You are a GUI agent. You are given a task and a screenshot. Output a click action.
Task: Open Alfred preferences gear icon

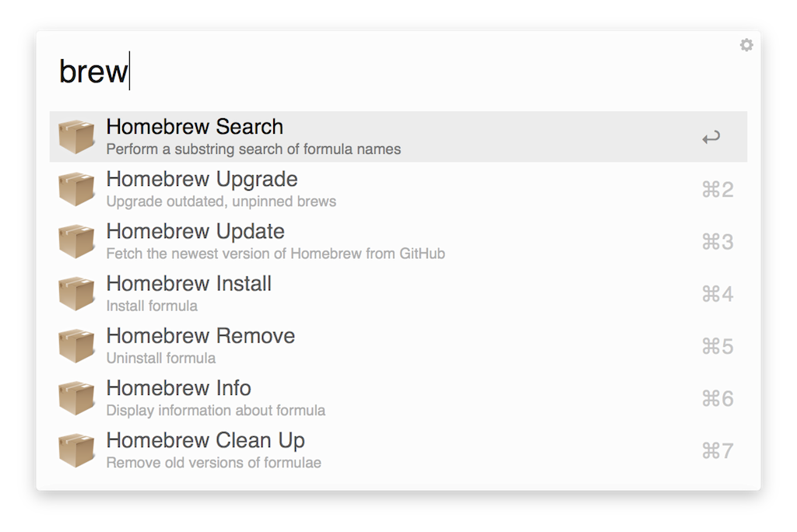[746, 46]
